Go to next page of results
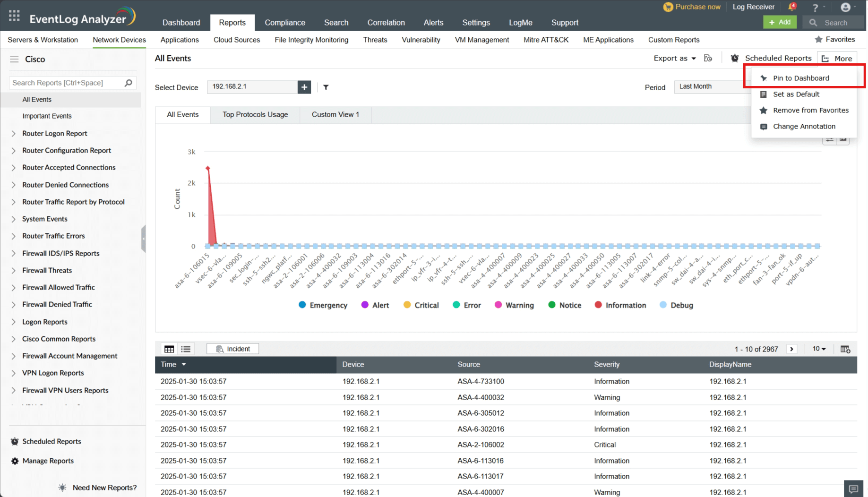Image resolution: width=868 pixels, height=497 pixels. tap(792, 349)
